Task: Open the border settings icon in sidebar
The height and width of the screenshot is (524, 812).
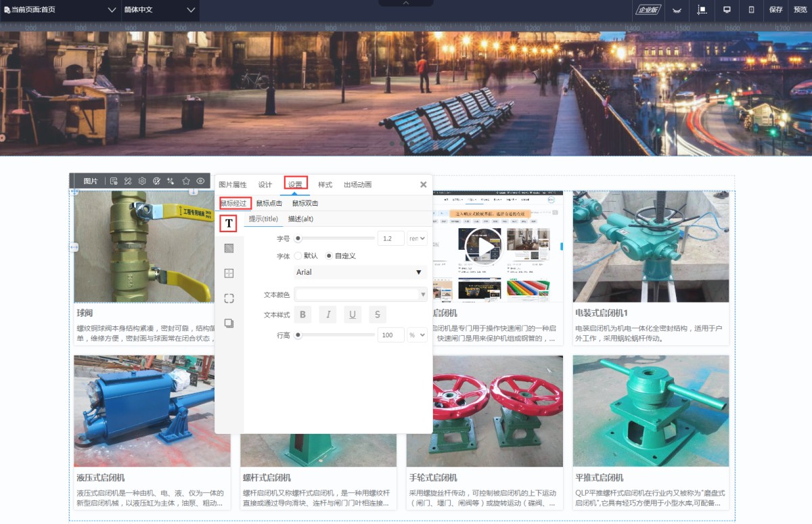Action: point(229,273)
